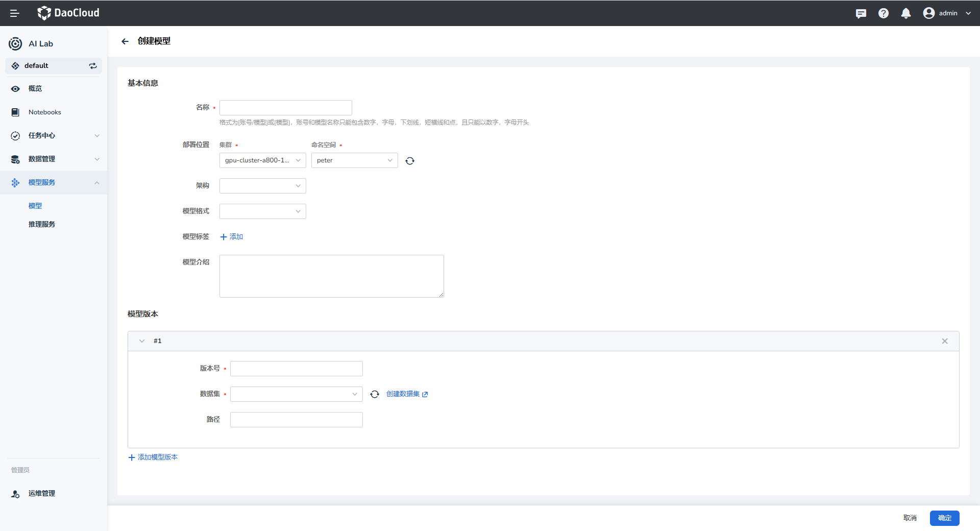
Task: Go to 推理服务 in sidebar
Action: pos(42,224)
